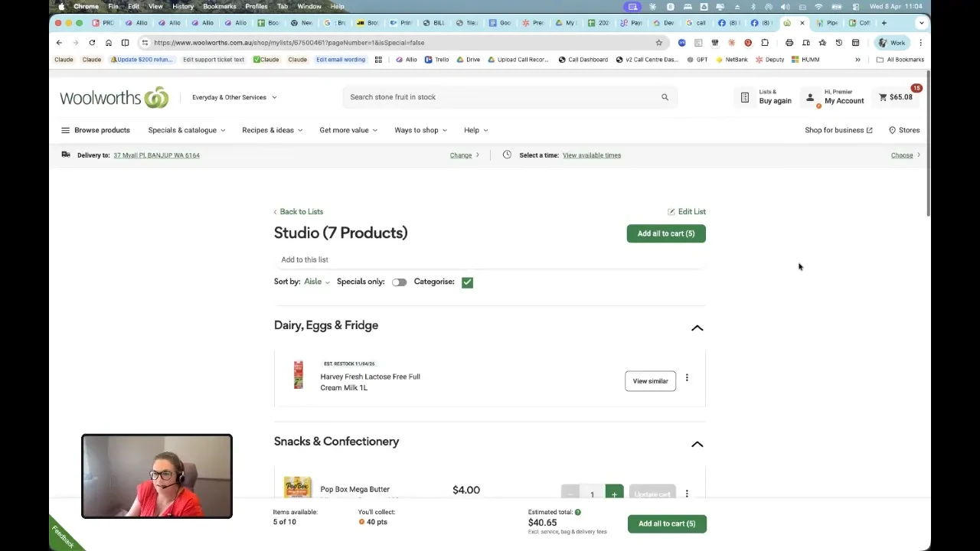The width and height of the screenshot is (980, 551).
Task: Click the Stores location pin icon
Action: [x=892, y=130]
